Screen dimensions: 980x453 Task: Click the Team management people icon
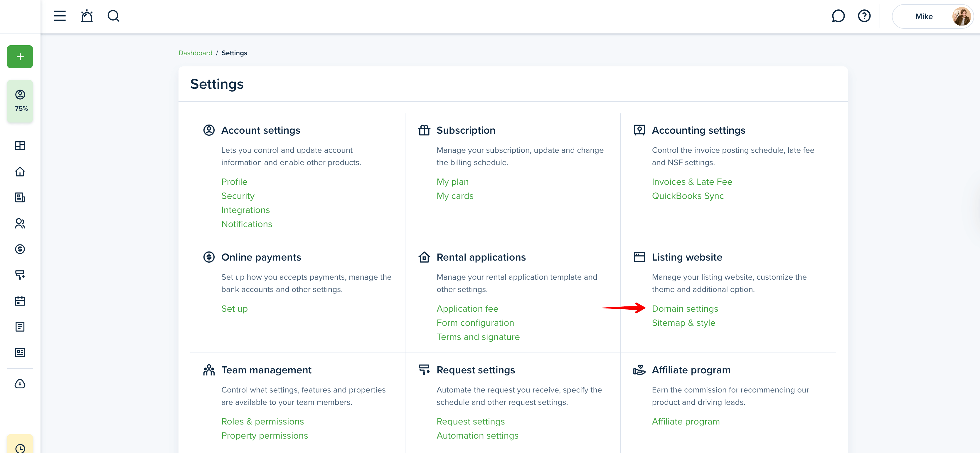[x=209, y=370]
